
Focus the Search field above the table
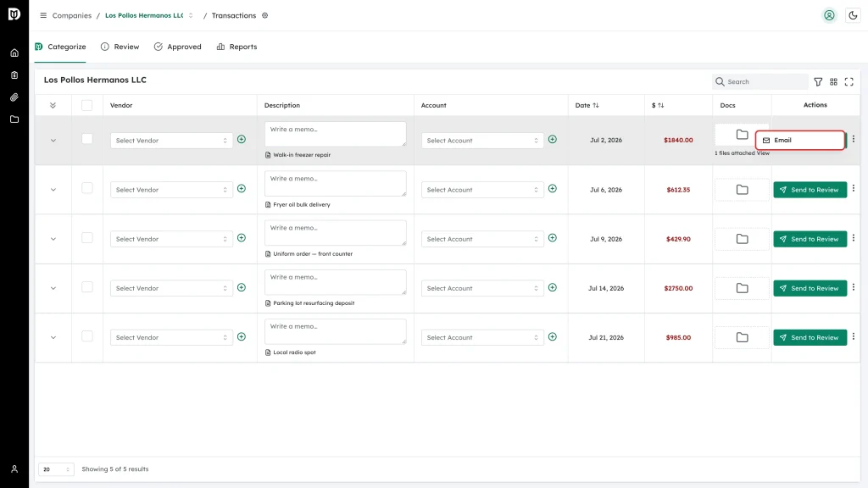760,82
